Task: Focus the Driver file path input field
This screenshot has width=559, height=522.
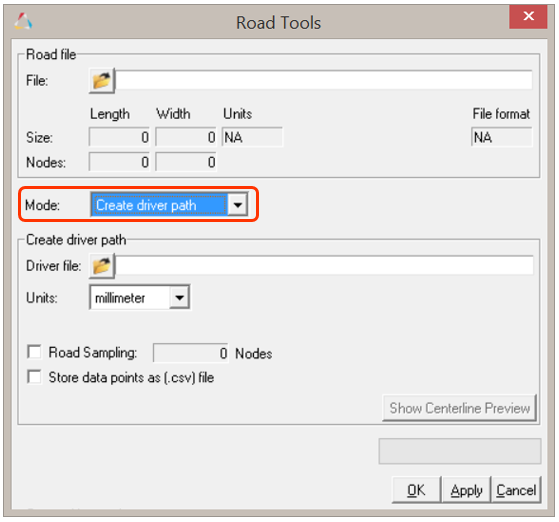Action: [324, 265]
